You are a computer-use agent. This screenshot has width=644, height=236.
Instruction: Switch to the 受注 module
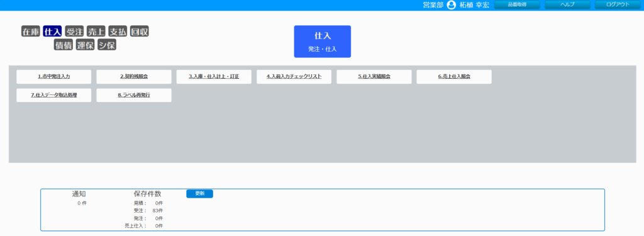click(74, 31)
